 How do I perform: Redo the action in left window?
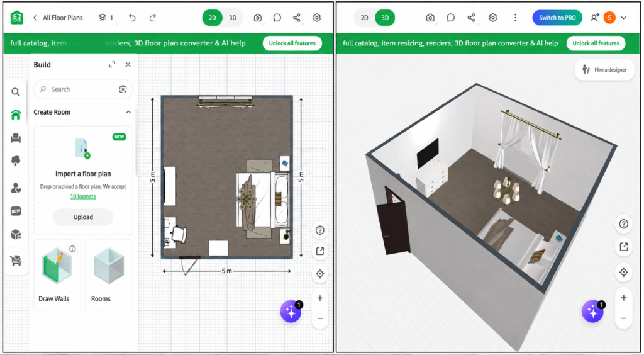pyautogui.click(x=152, y=18)
